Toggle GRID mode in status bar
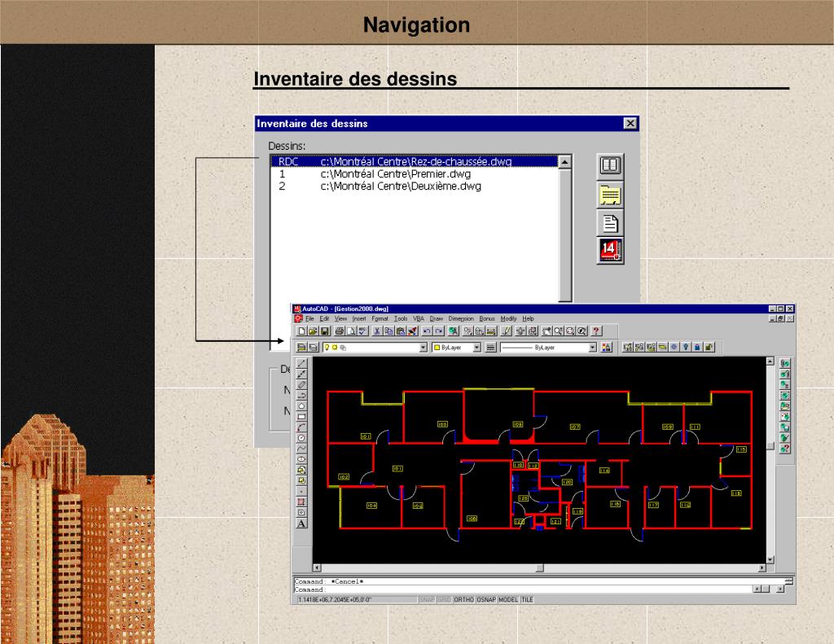The image size is (834, 644). (x=444, y=599)
